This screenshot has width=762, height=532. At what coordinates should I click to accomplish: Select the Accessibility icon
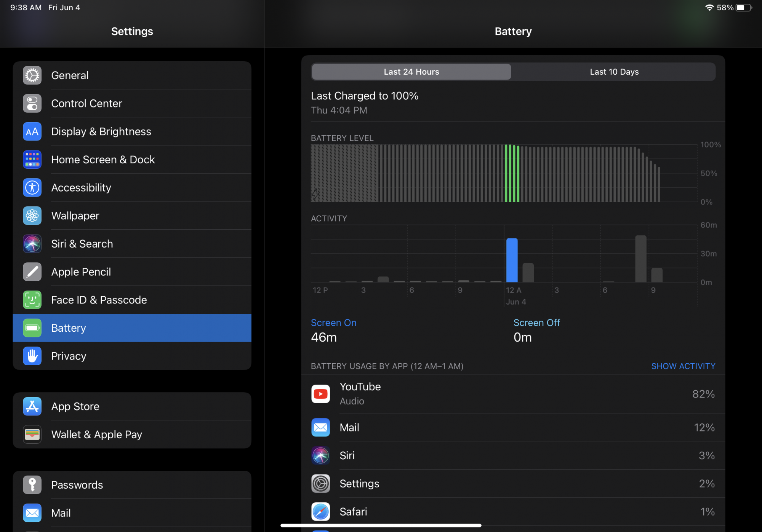(x=32, y=188)
